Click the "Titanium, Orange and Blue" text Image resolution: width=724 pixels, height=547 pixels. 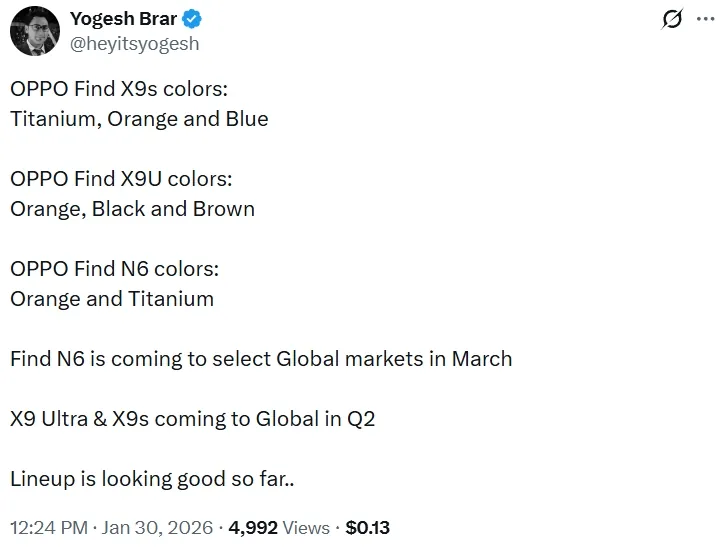(x=139, y=119)
